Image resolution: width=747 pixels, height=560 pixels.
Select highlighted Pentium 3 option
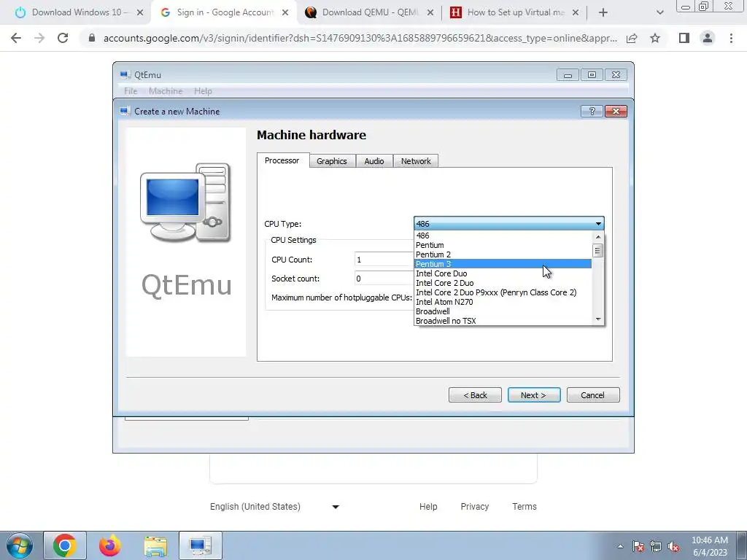click(x=503, y=264)
